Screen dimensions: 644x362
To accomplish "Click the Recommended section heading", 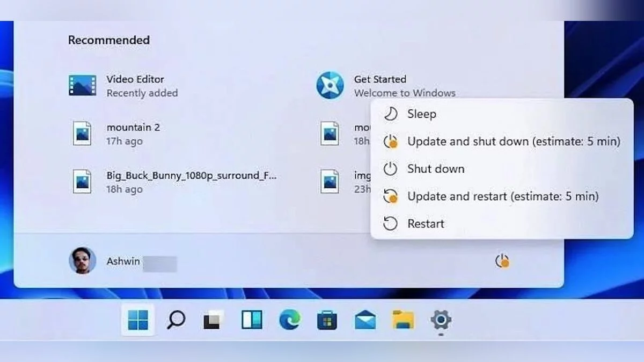I will tap(109, 40).
